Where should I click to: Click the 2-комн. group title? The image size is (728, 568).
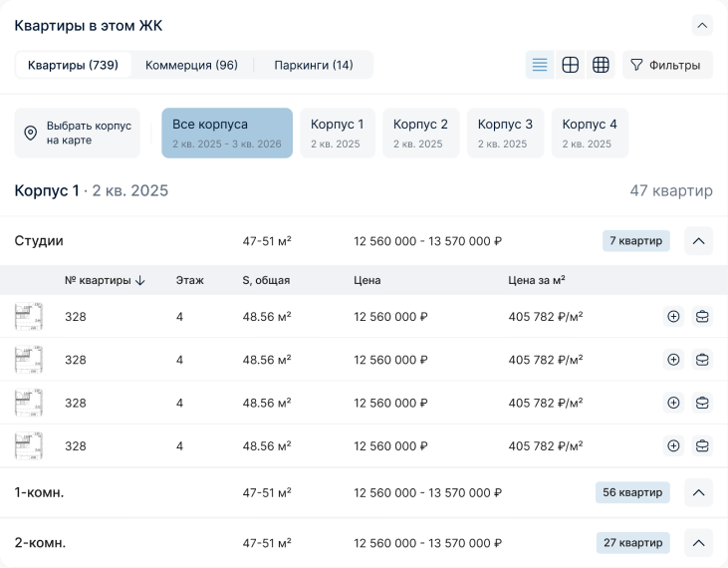[x=40, y=543]
